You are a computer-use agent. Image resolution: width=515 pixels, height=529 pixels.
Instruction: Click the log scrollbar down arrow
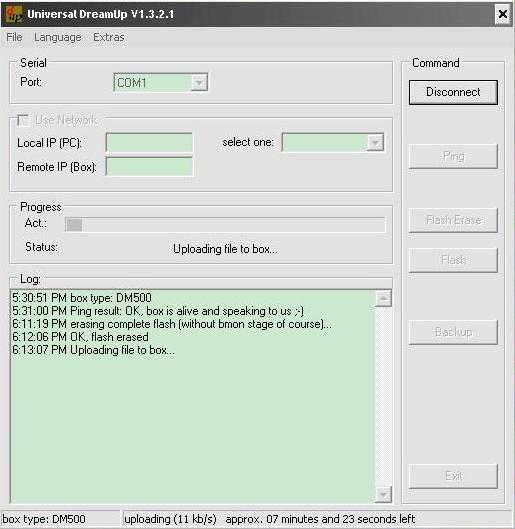(x=383, y=495)
